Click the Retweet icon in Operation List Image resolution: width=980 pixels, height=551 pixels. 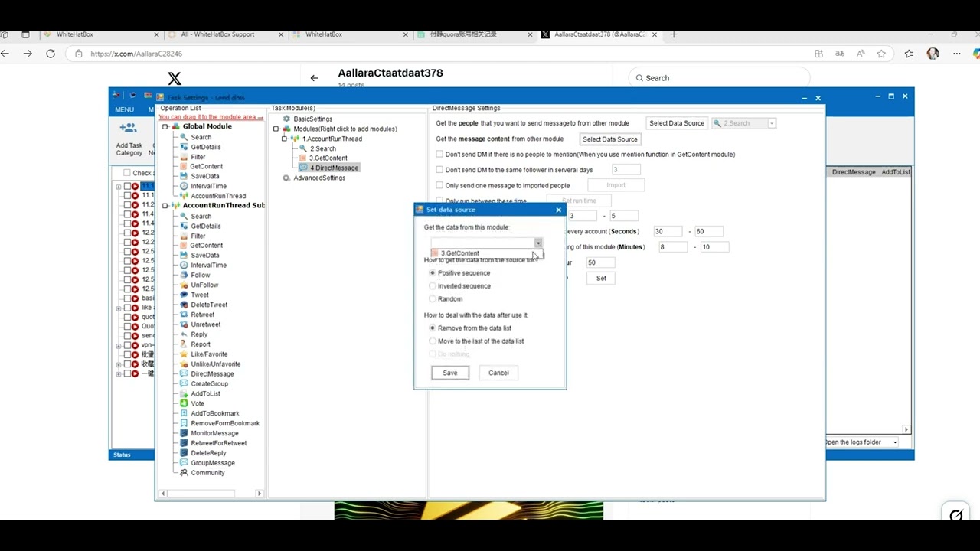(184, 315)
